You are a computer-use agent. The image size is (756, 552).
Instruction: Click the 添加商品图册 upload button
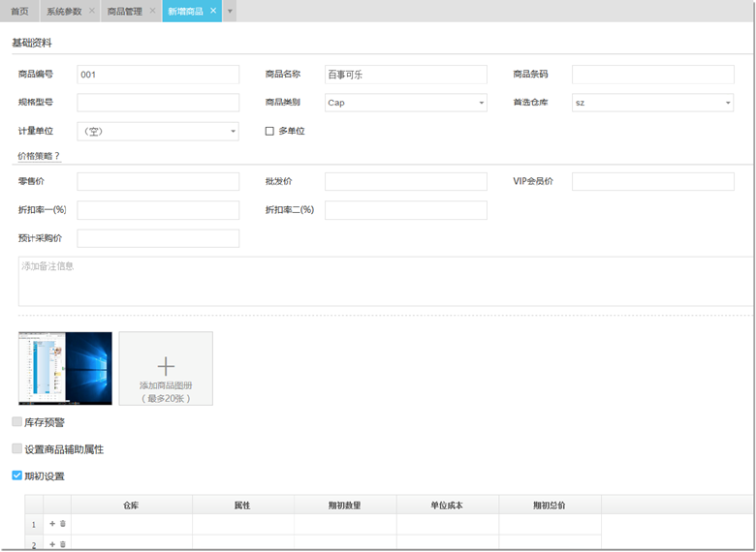click(166, 368)
